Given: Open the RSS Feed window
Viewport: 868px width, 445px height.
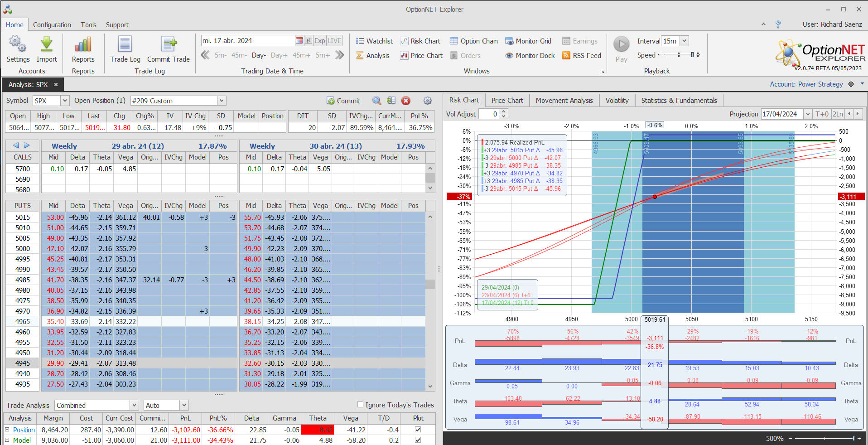Looking at the screenshot, I should click(582, 56).
